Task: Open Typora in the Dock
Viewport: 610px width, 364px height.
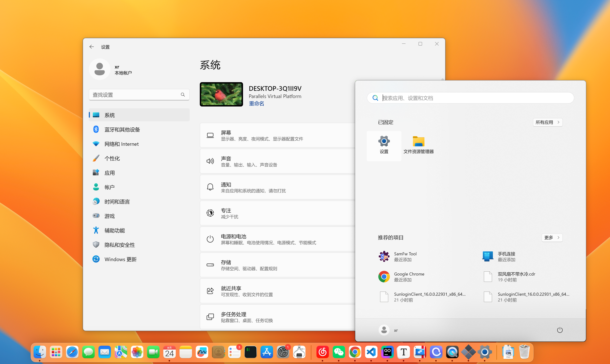Action: (x=403, y=352)
